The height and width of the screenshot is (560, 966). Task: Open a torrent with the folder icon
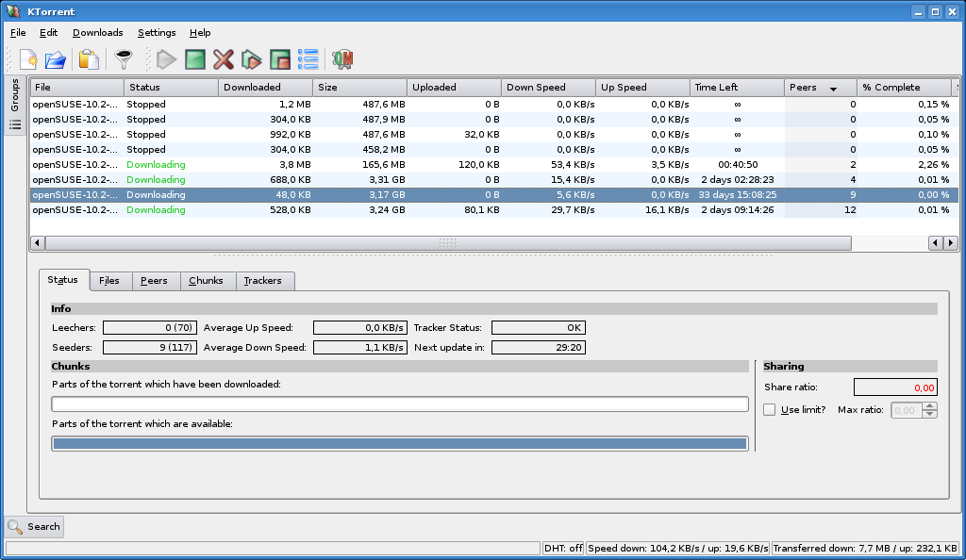56,60
